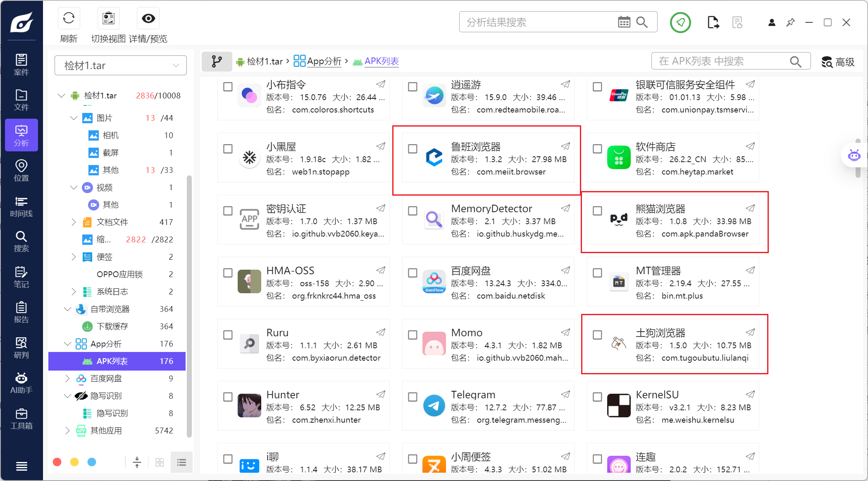Expand the 系统日志 tree node
Viewport: 868px width, 481px height.
click(x=74, y=292)
